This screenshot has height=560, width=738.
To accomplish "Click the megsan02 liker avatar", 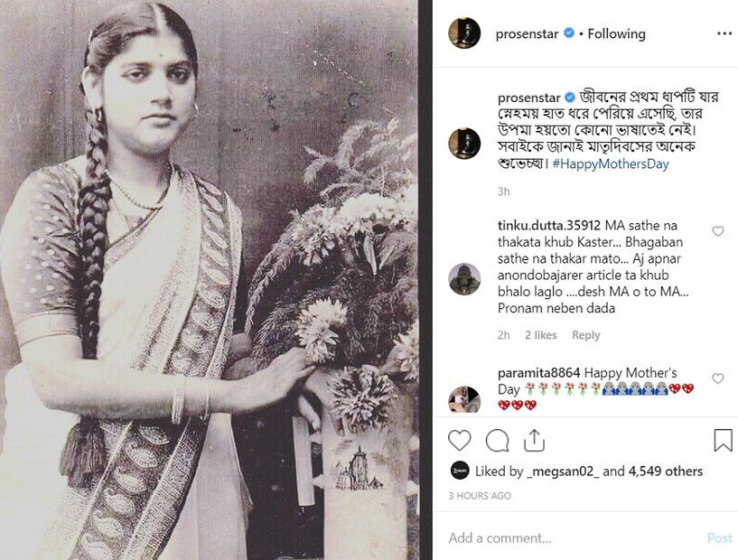I will [460, 471].
